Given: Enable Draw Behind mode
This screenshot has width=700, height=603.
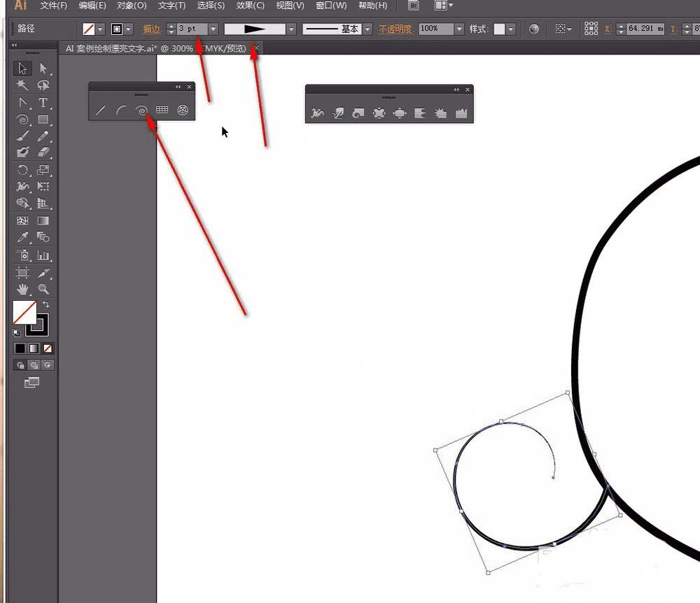Looking at the screenshot, I should [x=34, y=365].
